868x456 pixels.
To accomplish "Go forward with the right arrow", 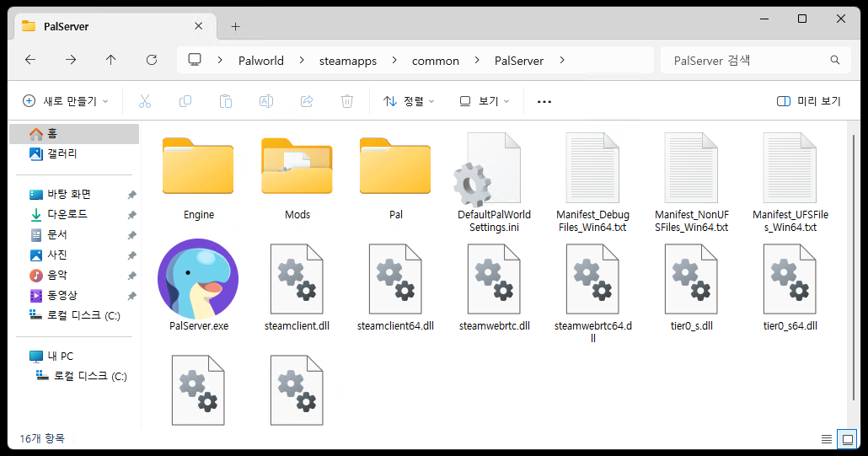I will click(71, 60).
